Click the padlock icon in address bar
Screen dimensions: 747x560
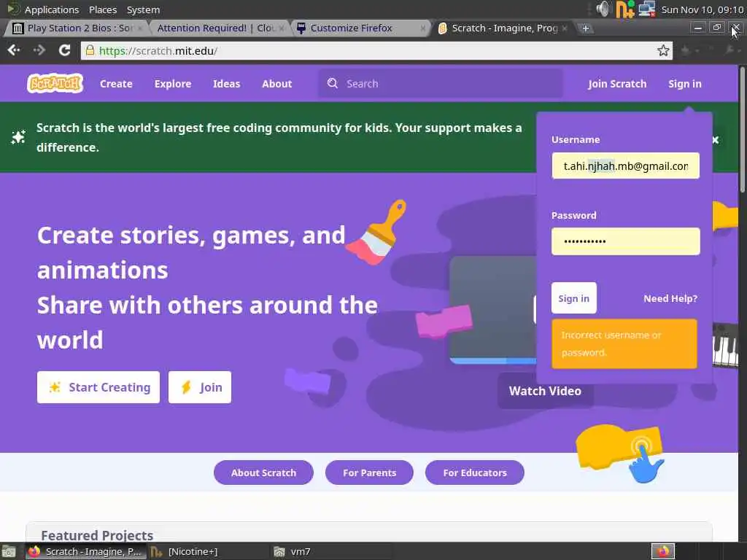tap(90, 50)
